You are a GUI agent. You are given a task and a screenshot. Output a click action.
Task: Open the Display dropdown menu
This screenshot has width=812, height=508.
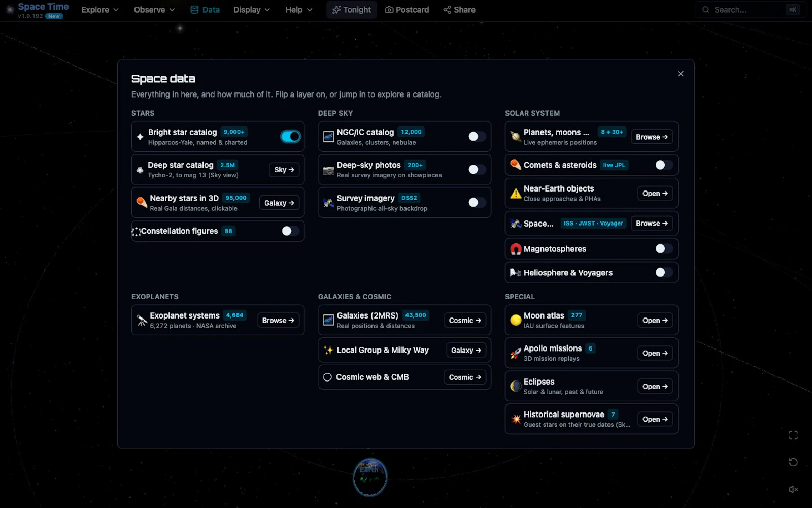(252, 10)
